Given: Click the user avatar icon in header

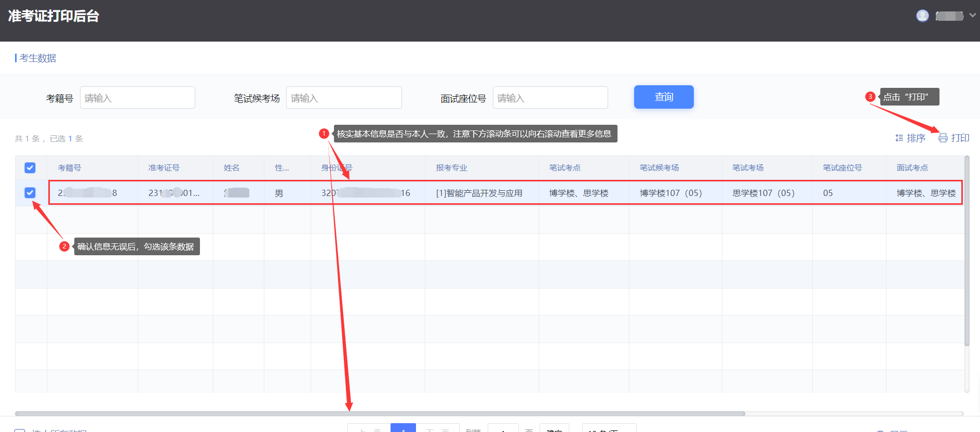Looking at the screenshot, I should (922, 16).
